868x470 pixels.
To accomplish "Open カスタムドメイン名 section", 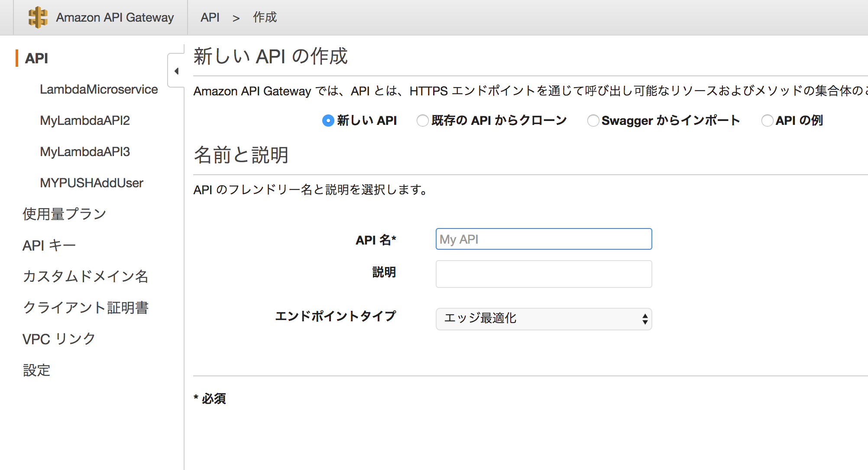I will click(x=85, y=276).
